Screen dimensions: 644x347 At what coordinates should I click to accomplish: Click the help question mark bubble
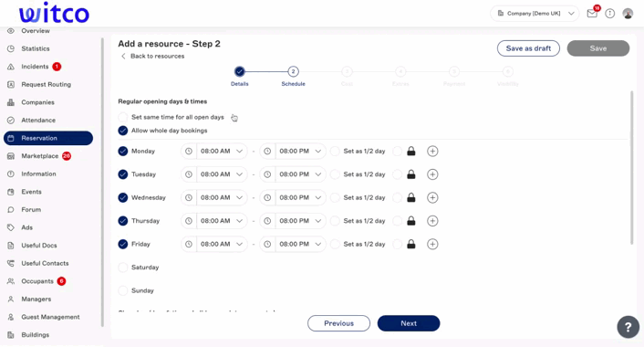(628, 327)
